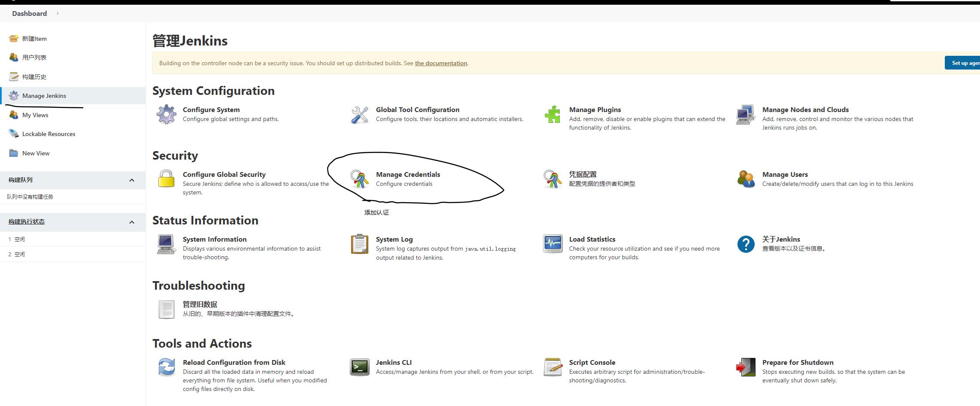Click the Manage Credentials keys icon
This screenshot has width=980, height=406.
coord(360,179)
